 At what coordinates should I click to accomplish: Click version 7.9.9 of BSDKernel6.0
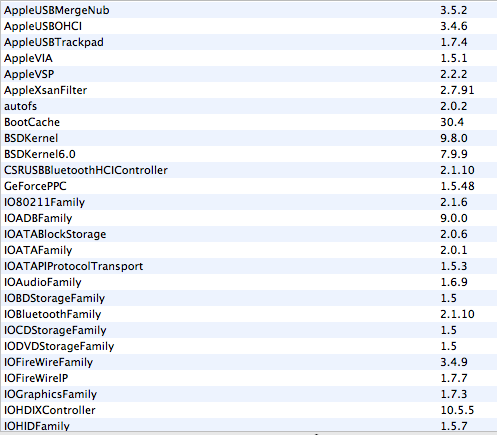(x=454, y=154)
